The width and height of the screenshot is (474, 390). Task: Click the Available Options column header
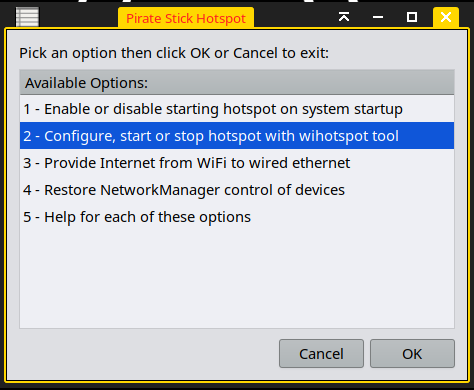click(x=237, y=82)
